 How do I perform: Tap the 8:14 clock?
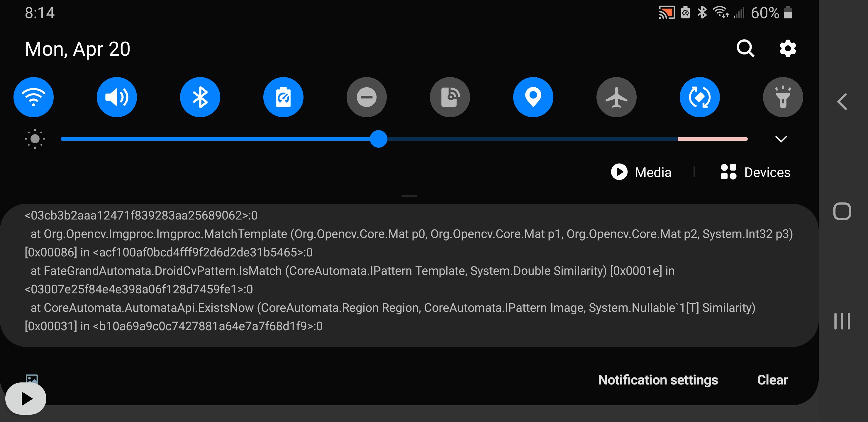pos(39,13)
